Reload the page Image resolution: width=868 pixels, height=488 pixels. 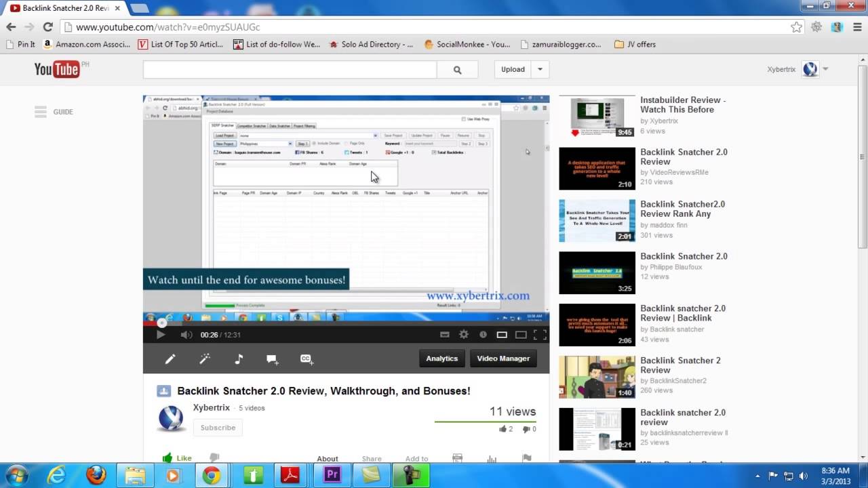tap(47, 27)
